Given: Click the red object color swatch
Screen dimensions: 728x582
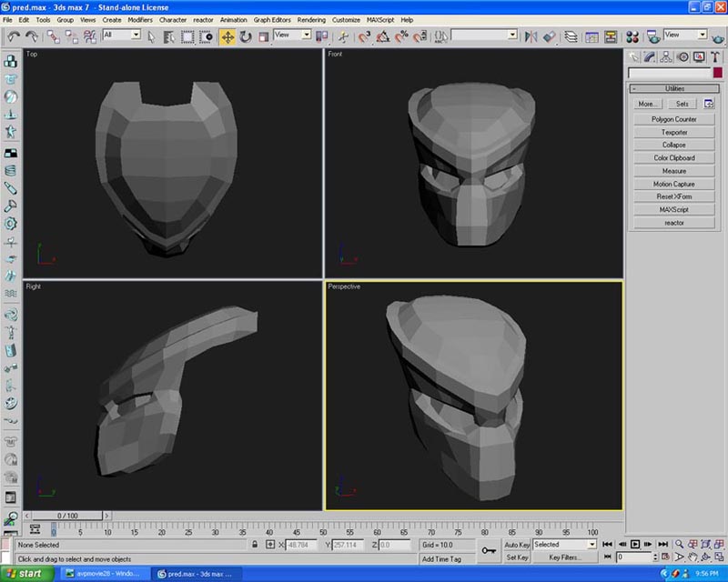Looking at the screenshot, I should [717, 73].
